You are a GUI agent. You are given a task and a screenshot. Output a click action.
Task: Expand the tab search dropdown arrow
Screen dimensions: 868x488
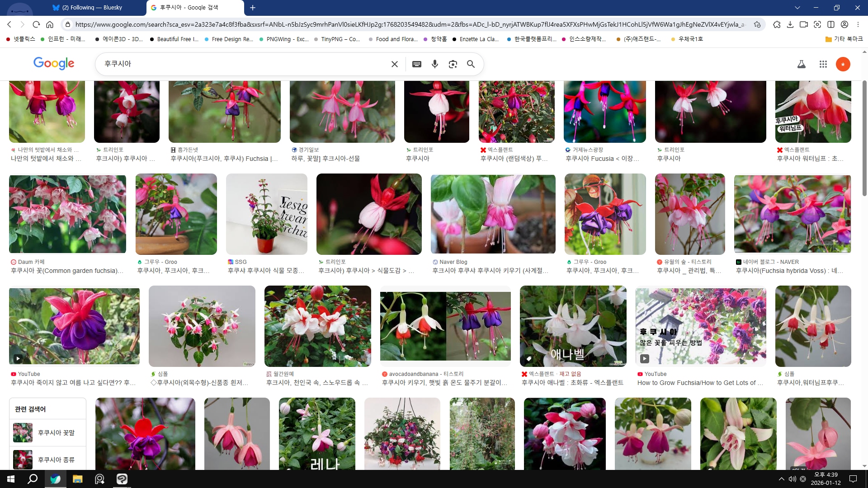pyautogui.click(x=797, y=8)
